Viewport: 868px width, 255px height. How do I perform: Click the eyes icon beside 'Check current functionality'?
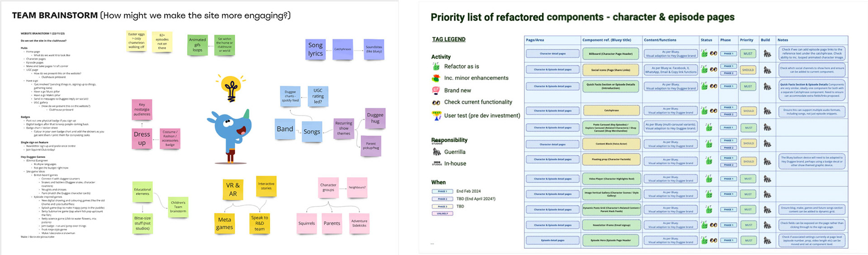coord(436,102)
